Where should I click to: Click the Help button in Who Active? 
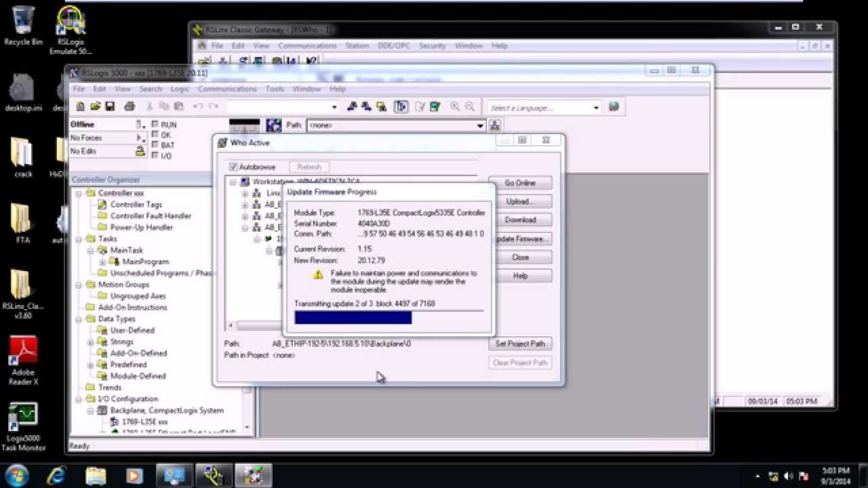[x=520, y=276]
